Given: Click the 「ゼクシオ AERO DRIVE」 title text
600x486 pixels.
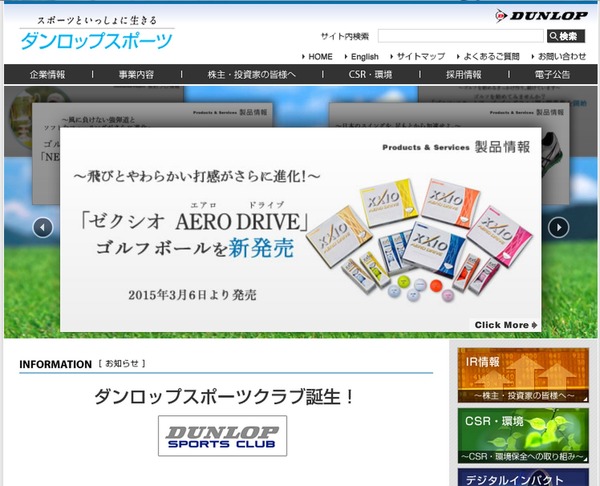Looking at the screenshot, I should pos(194,222).
